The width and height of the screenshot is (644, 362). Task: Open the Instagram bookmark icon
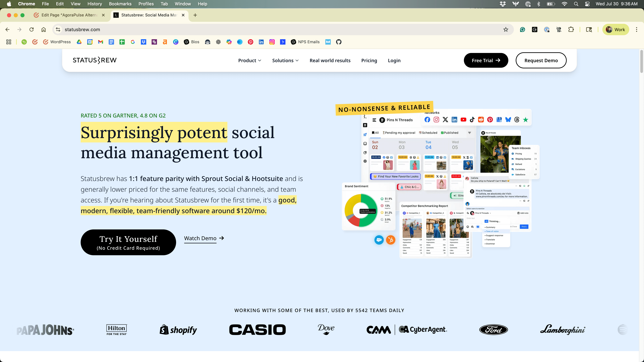[272, 42]
